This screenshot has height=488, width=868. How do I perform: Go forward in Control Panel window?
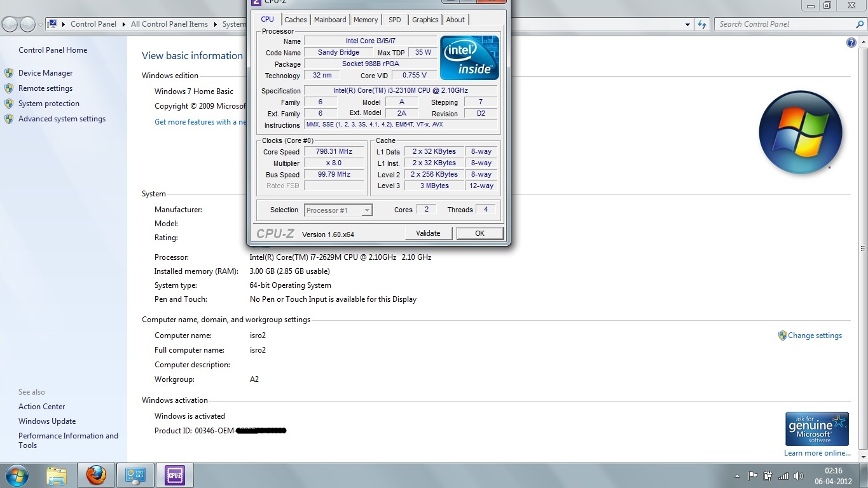[27, 24]
